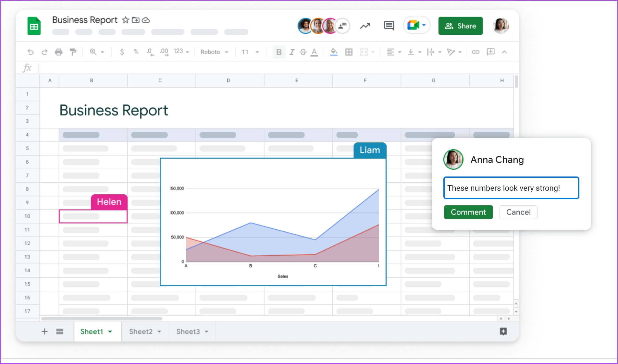Screen dimensions: 618x364
Task: Click the Google Sheets logo icon
Action: (34, 26)
